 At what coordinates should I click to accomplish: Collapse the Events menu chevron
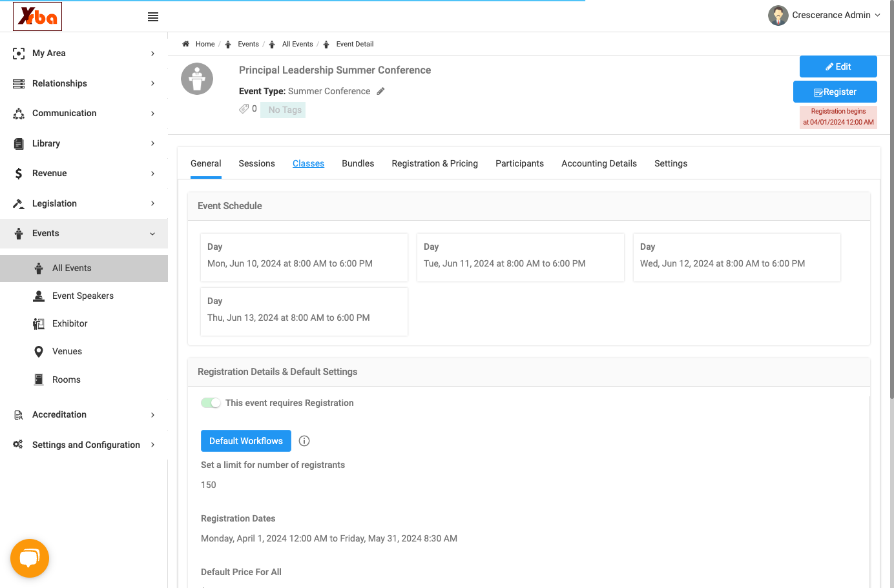152,234
